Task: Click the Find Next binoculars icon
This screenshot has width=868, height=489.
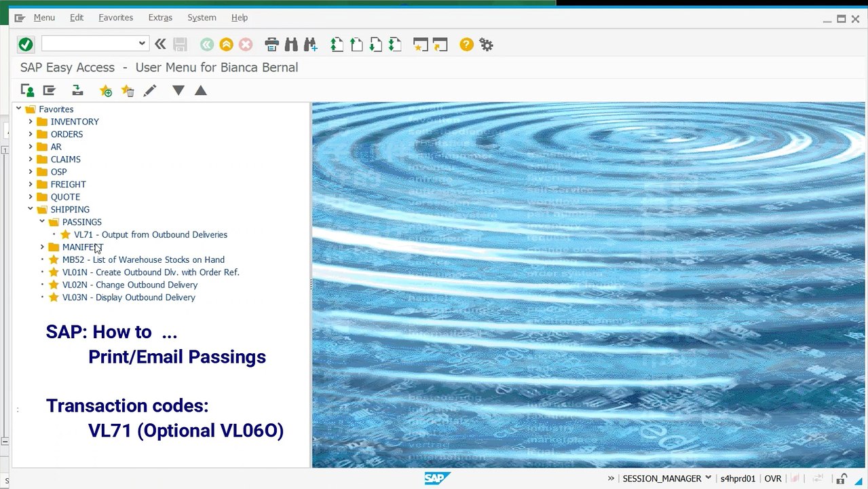Action: [x=311, y=45]
